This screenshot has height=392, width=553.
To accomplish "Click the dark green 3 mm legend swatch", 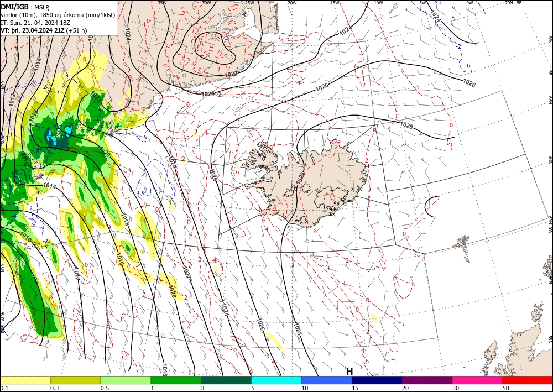I will (x=226, y=380).
